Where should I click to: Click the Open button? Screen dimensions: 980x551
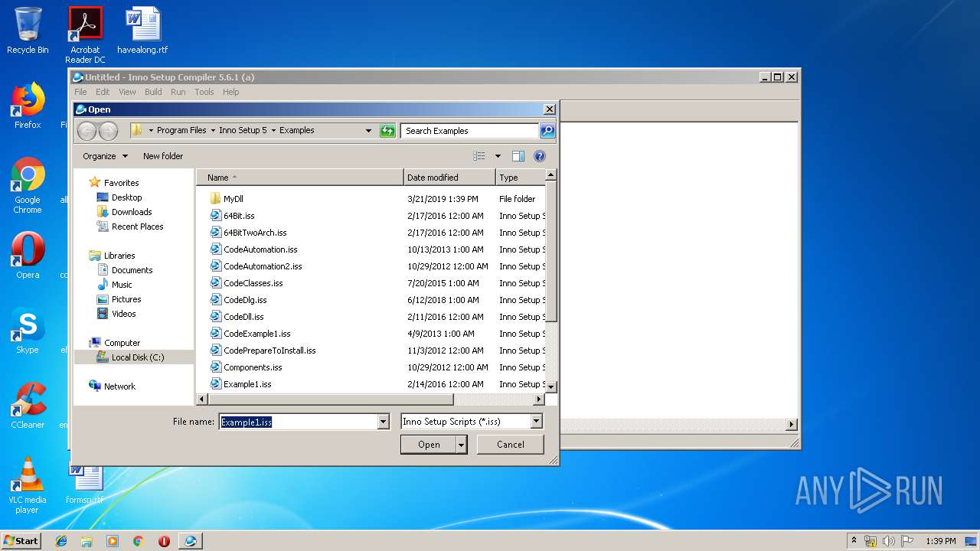429,445
